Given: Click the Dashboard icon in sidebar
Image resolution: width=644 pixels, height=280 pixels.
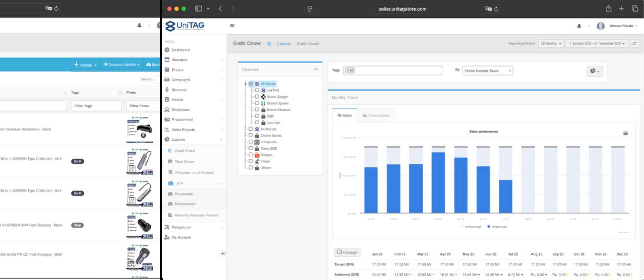Looking at the screenshot, I should pyautogui.click(x=167, y=50).
